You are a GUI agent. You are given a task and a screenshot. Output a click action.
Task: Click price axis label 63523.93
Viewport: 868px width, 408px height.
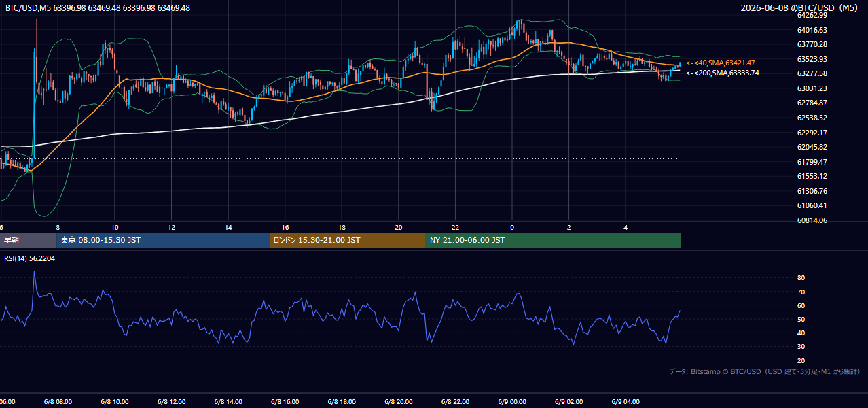click(812, 59)
